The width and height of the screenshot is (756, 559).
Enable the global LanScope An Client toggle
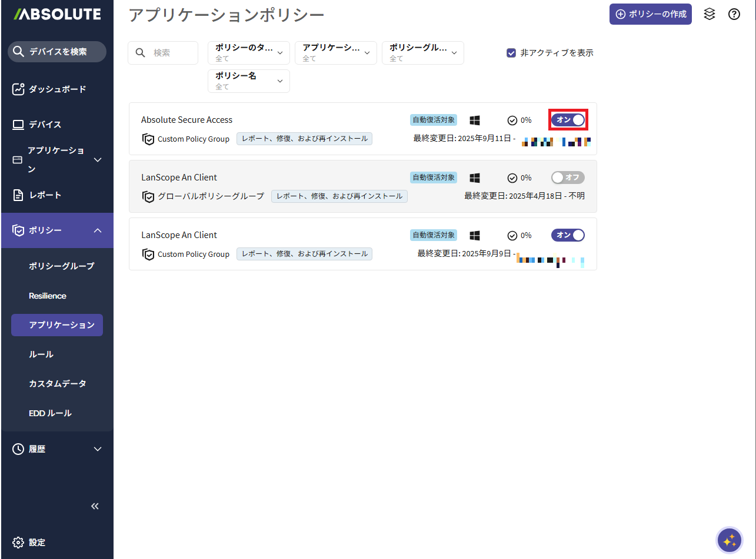coord(568,178)
